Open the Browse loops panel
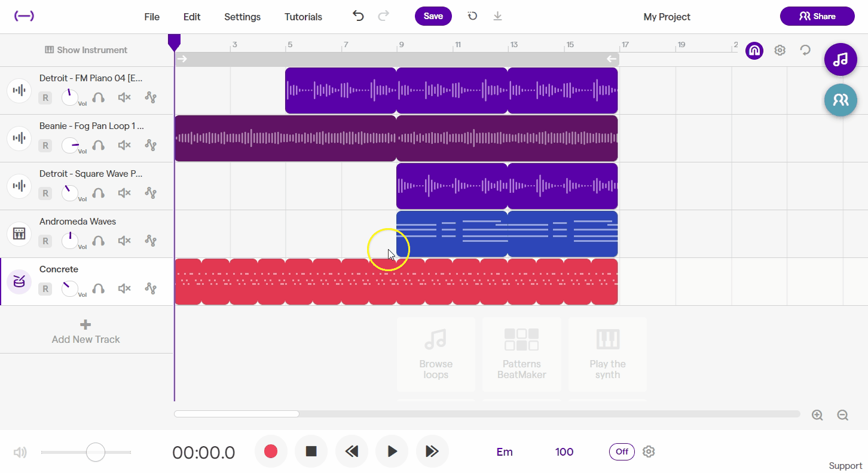Image resolution: width=868 pixels, height=473 pixels. [436, 354]
